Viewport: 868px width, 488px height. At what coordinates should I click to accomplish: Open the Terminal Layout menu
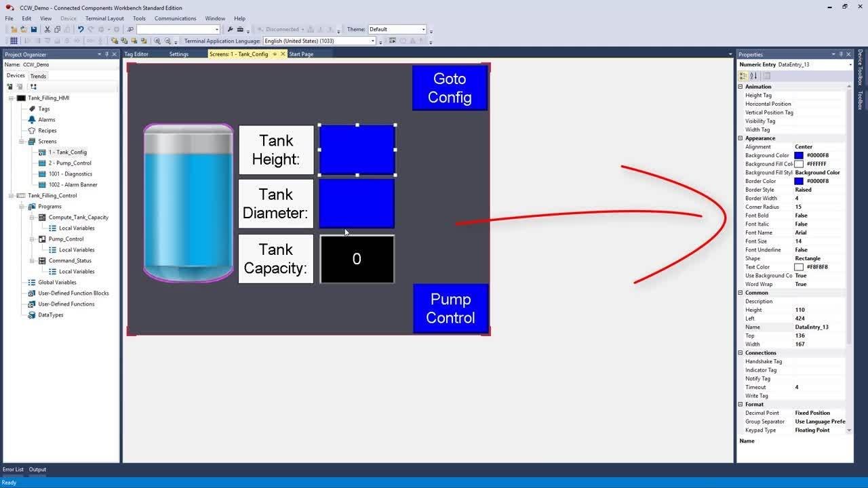click(104, 18)
